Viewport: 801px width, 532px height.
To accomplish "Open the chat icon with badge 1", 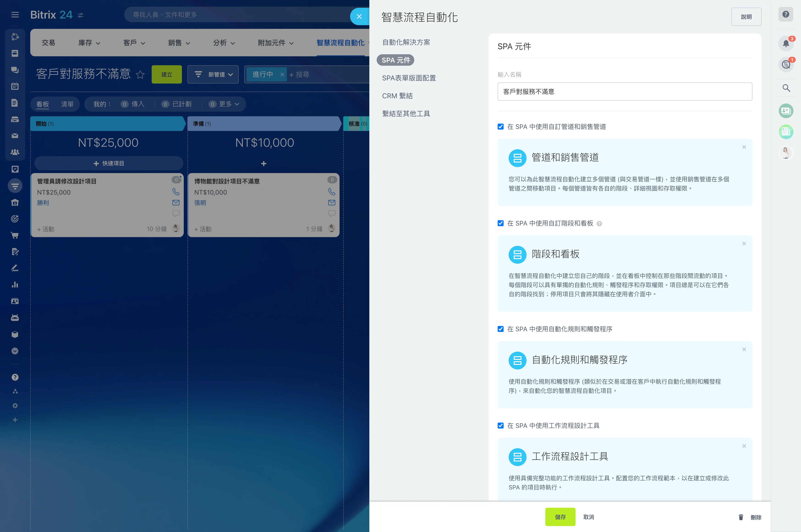I will (786, 64).
